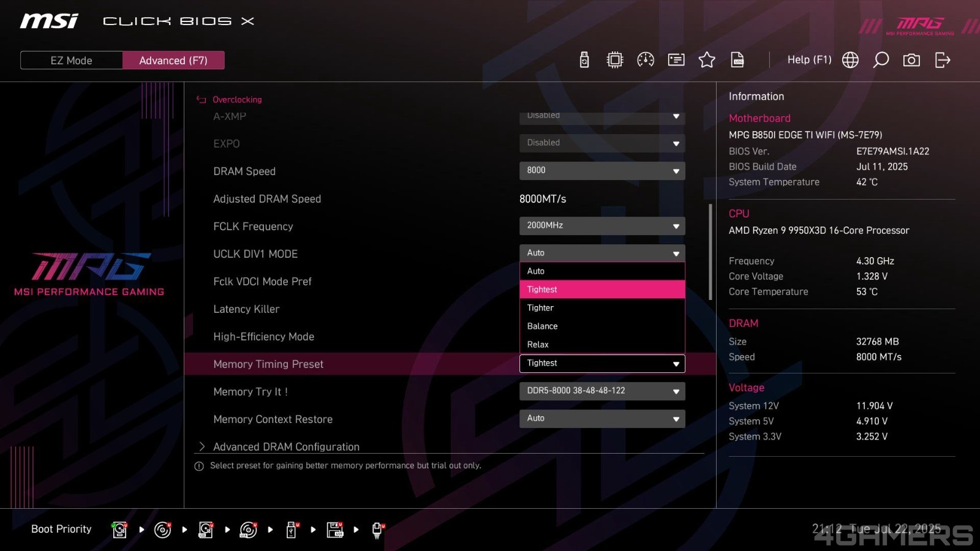
Task: Click the AMD Ryzen 9 9950X3D processor name
Action: 819,230
